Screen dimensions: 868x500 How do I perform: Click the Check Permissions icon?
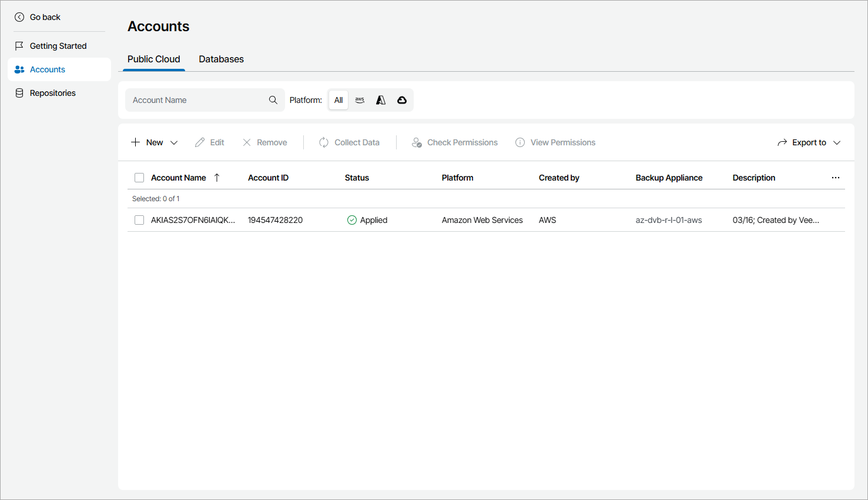[417, 142]
